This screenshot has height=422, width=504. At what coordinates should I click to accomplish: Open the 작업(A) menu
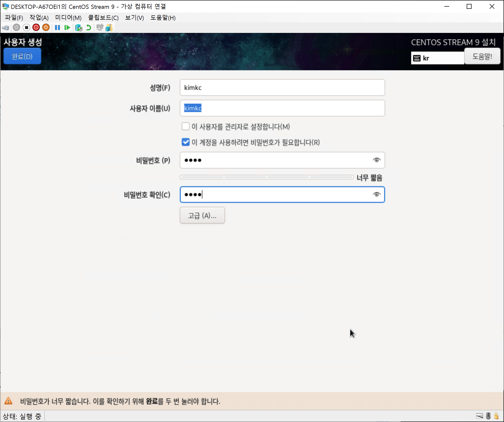pos(39,18)
